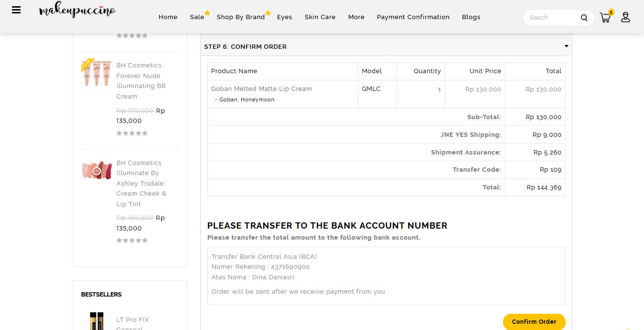Open the Shop By Brand menu
The image size is (644, 330).
click(x=241, y=17)
